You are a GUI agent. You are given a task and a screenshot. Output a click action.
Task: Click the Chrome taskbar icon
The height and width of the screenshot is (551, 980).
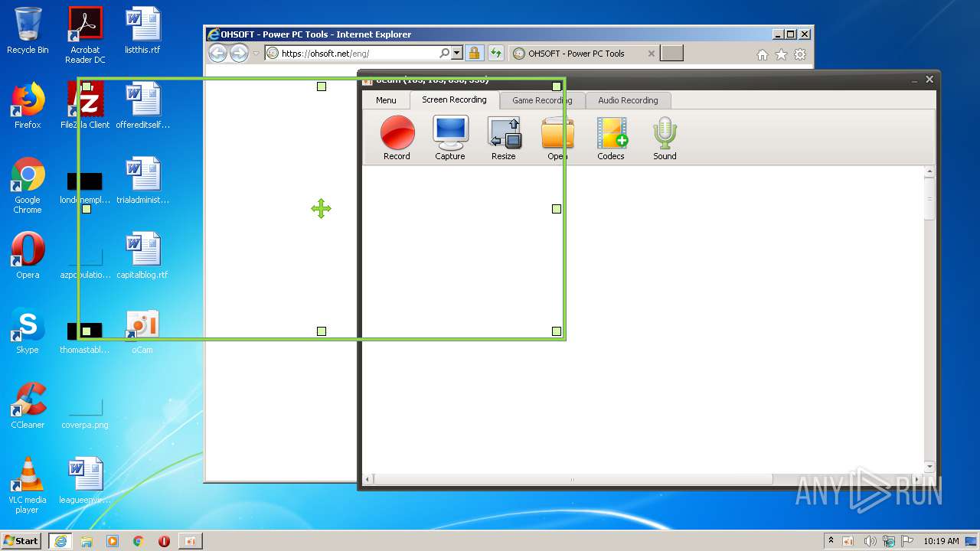click(x=139, y=541)
